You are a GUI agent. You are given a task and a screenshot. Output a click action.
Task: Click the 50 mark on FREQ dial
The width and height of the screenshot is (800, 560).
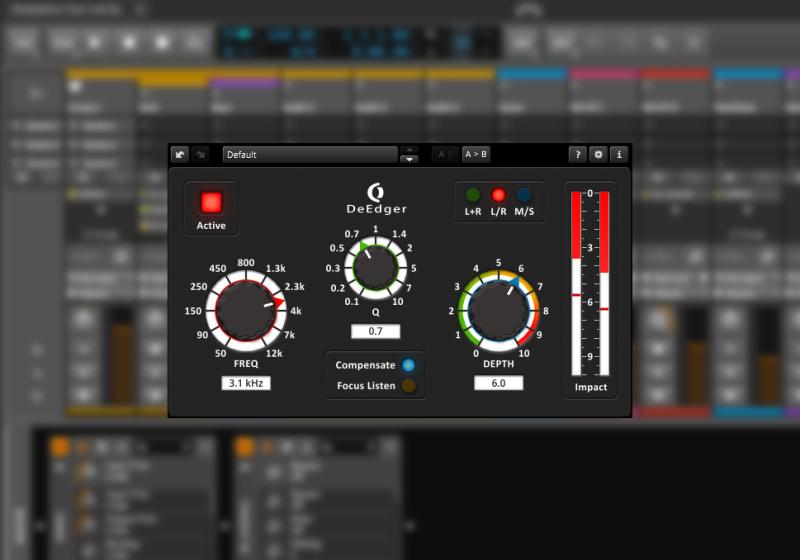click(x=220, y=353)
